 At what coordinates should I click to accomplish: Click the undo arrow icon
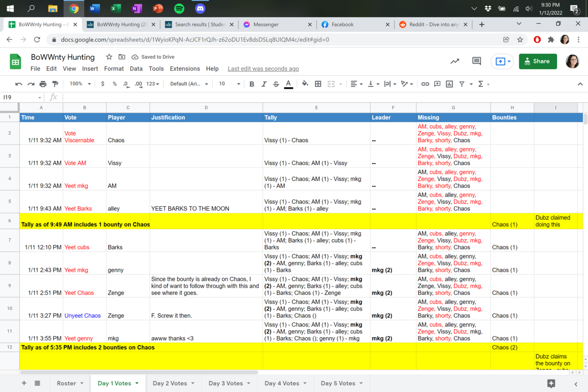coord(19,84)
